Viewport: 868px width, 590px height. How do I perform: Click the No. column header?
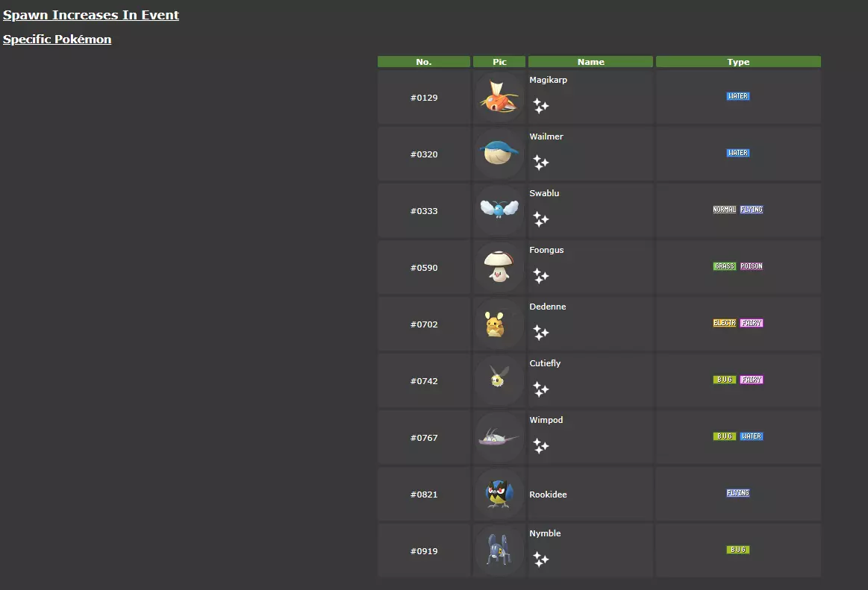click(x=424, y=62)
